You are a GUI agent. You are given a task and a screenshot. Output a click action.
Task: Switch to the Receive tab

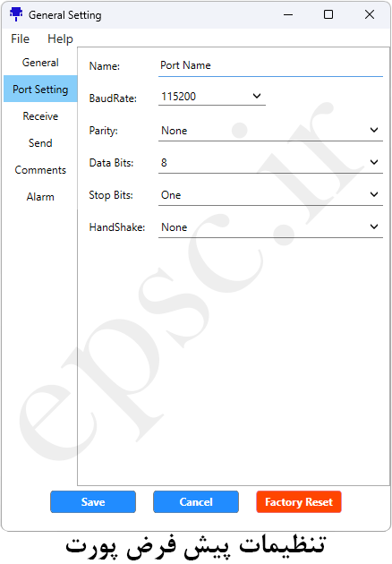coord(40,115)
